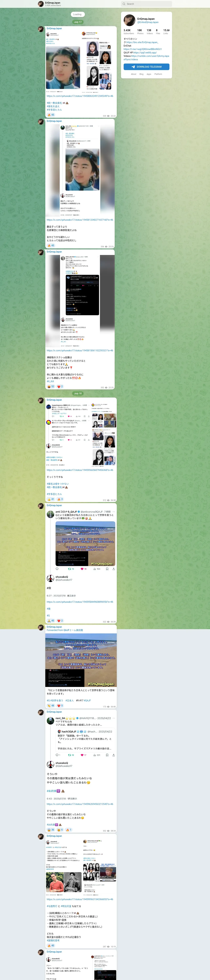
Task: Open x.com status link ending 8896956?s=46
Action: [x=80, y=602]
